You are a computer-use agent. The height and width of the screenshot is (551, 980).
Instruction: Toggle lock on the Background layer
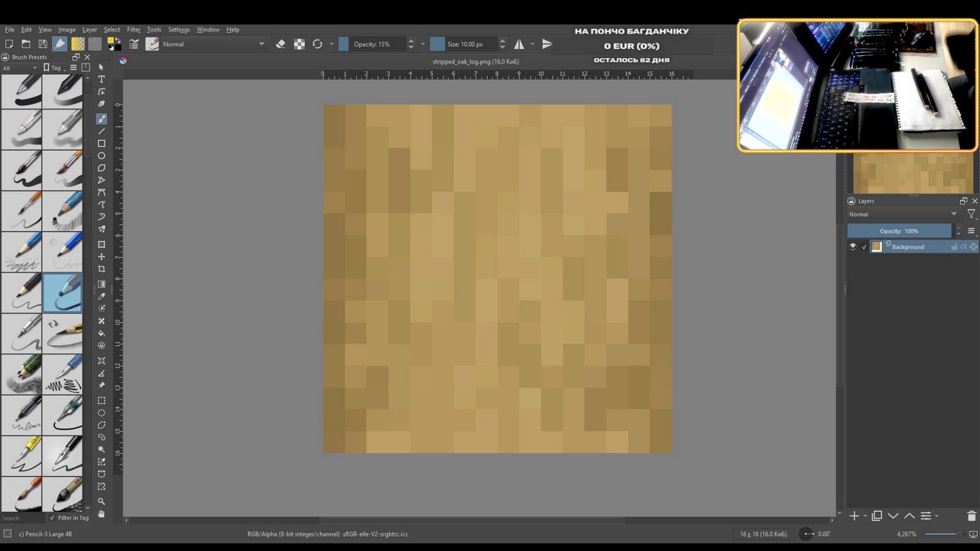pyautogui.click(x=955, y=246)
